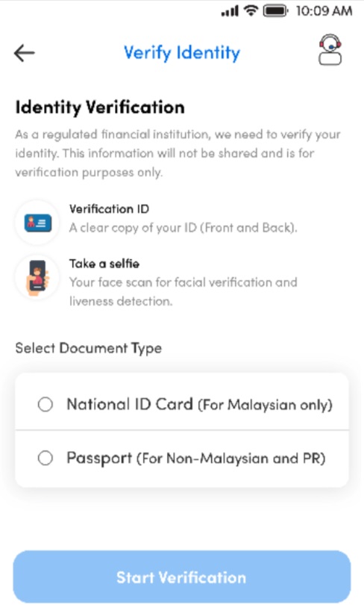Tap the Verification ID text label
The image size is (364, 605).
click(109, 208)
